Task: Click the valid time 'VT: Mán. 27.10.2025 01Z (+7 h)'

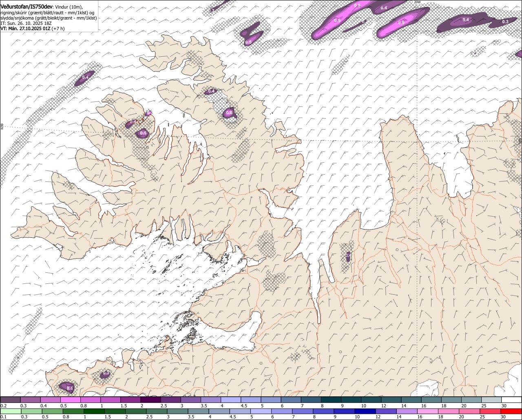Action: (x=32, y=29)
